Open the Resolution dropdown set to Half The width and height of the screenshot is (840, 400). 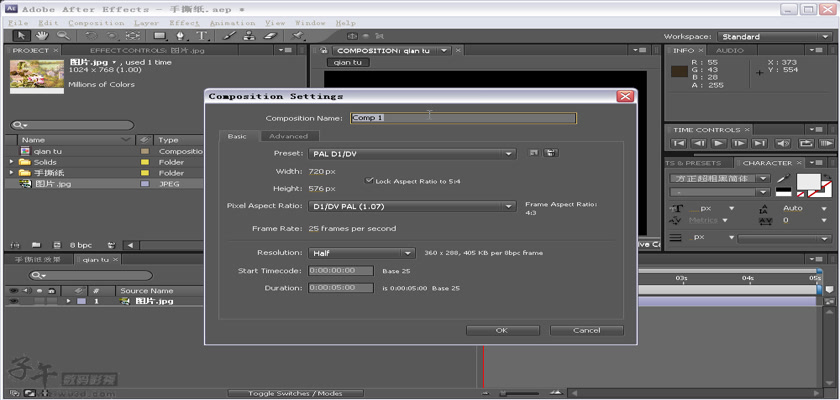click(x=362, y=253)
